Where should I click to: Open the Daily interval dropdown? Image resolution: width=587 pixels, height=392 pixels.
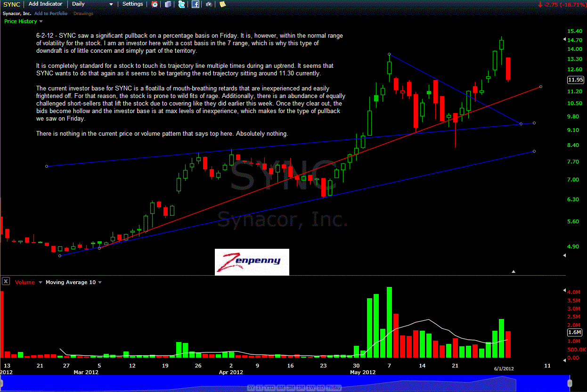click(92, 4)
